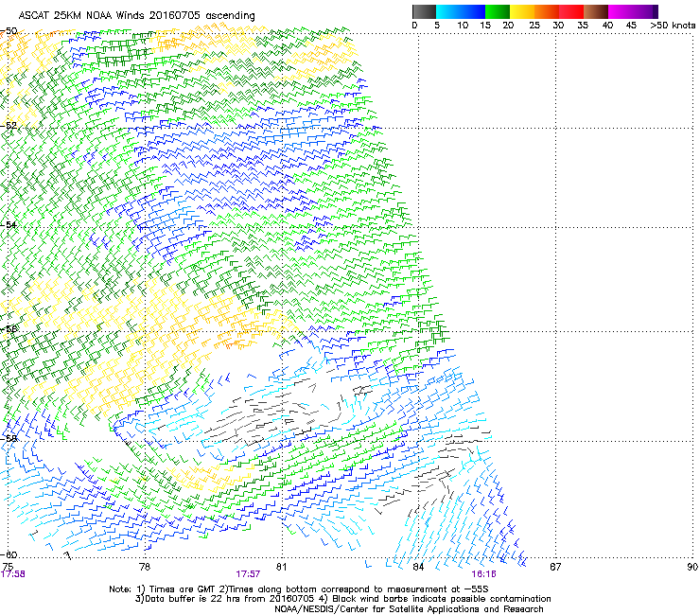Screen dimensions: 700x615
Task: Click the 87 longitude axis label
Action: pos(555,567)
